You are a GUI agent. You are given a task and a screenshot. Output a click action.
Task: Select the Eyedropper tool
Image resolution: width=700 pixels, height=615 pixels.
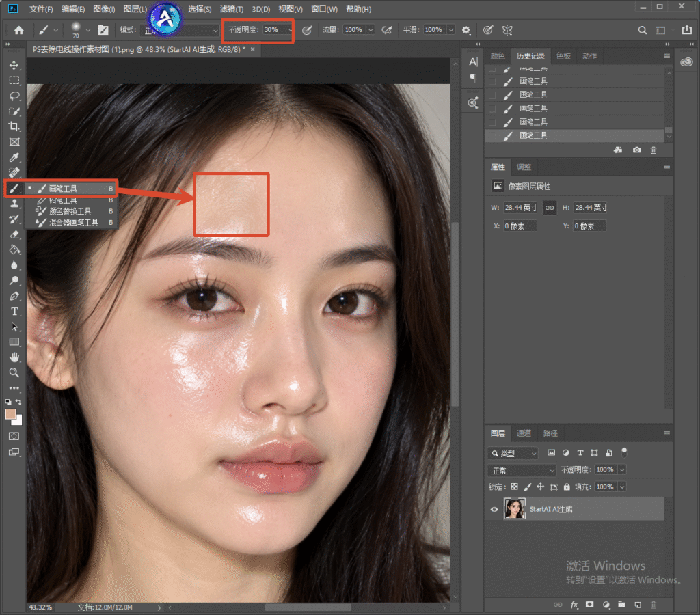[14, 158]
